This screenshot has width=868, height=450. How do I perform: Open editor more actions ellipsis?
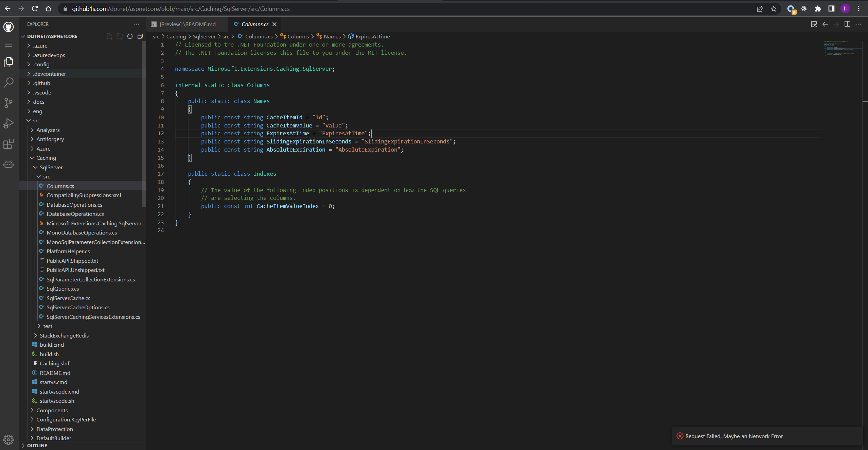(x=858, y=24)
